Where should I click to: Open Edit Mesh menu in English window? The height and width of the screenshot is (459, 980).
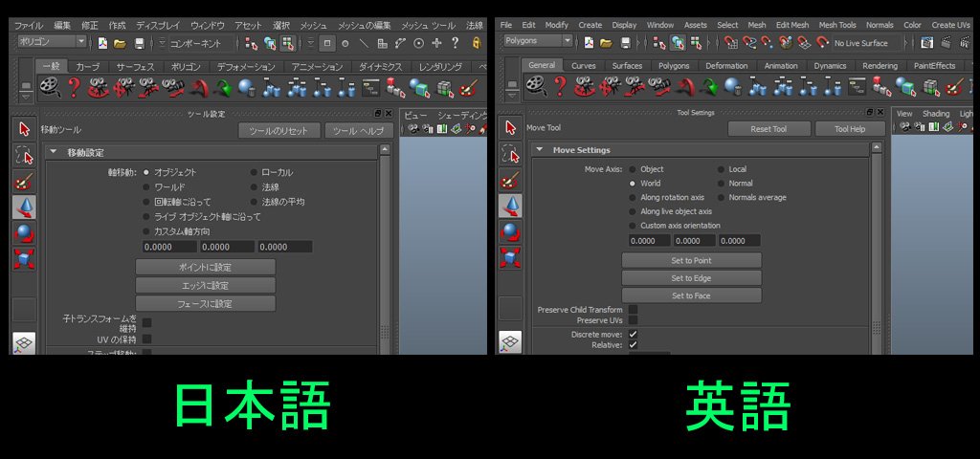(x=791, y=25)
